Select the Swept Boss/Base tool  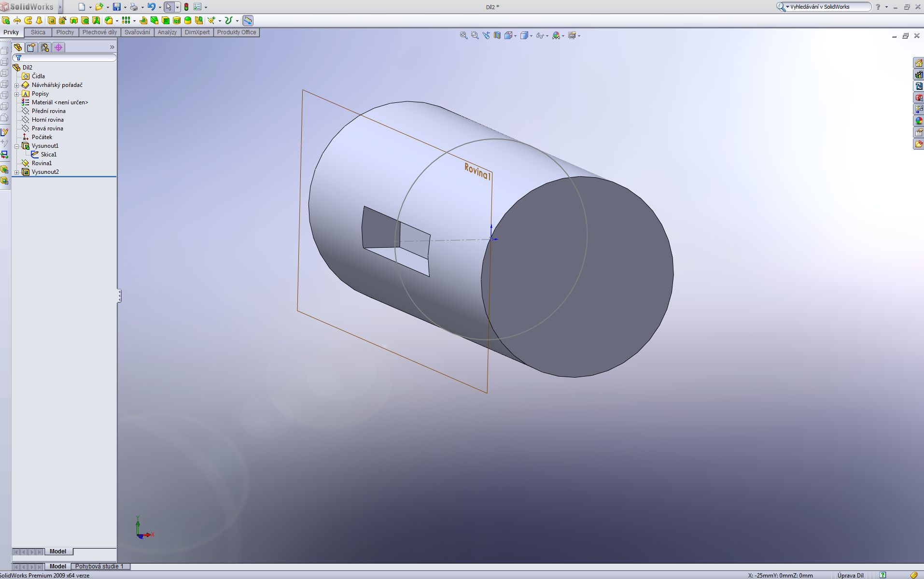28,20
